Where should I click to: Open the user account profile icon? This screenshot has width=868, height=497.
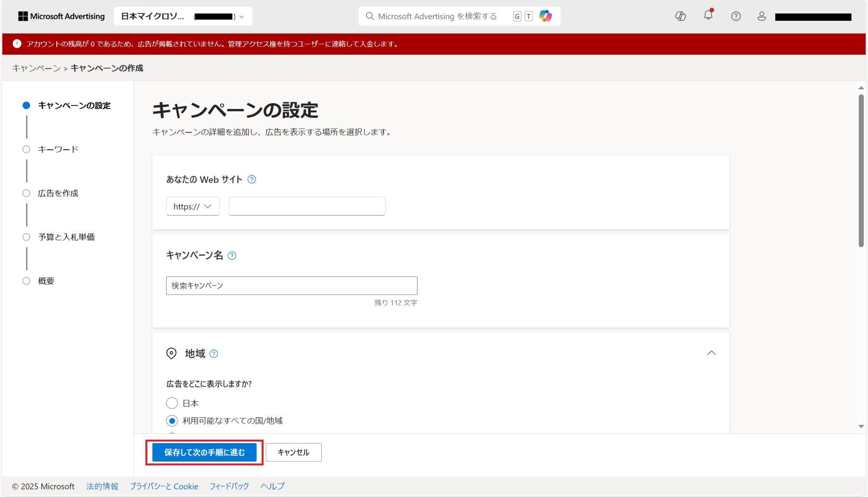click(762, 16)
